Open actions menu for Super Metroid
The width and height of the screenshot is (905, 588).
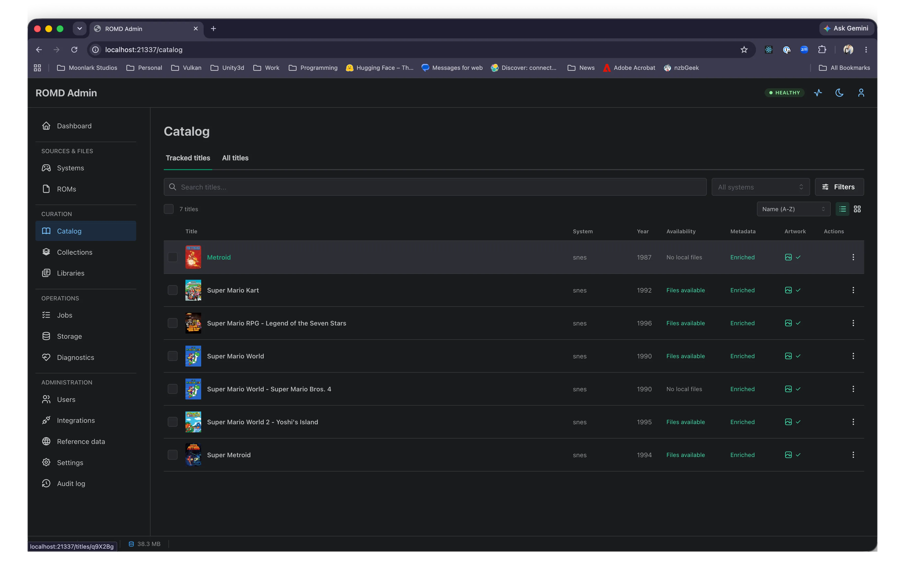pos(853,455)
